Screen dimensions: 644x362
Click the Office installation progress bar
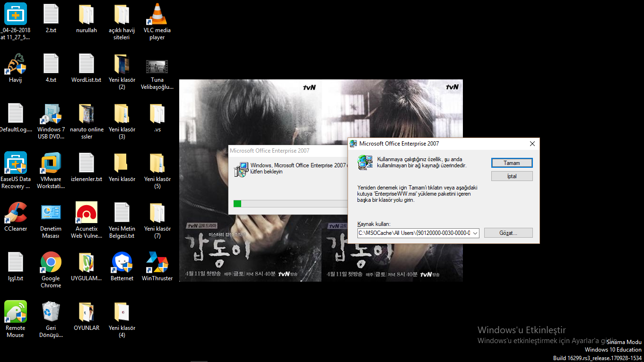tap(290, 203)
